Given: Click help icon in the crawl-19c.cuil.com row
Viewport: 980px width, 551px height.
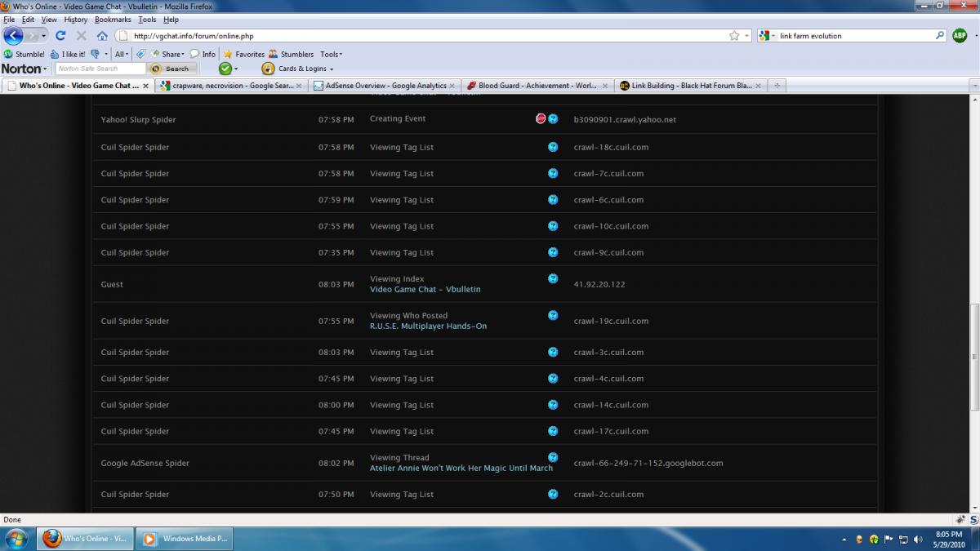Looking at the screenshot, I should point(553,315).
